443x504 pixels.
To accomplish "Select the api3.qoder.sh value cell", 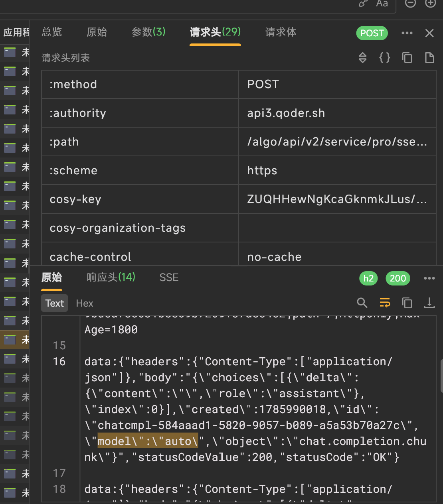I will click(x=337, y=113).
